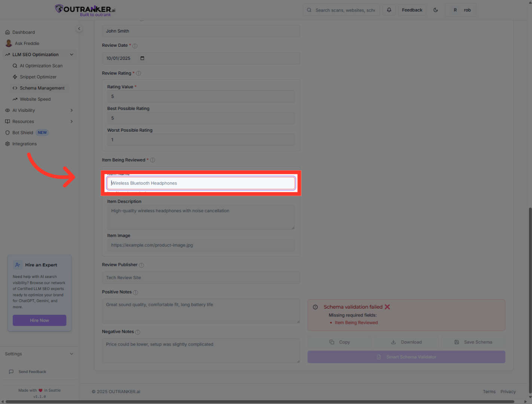Open the calendar picker in Review Date
This screenshot has width=532, height=404.
pyautogui.click(x=142, y=58)
